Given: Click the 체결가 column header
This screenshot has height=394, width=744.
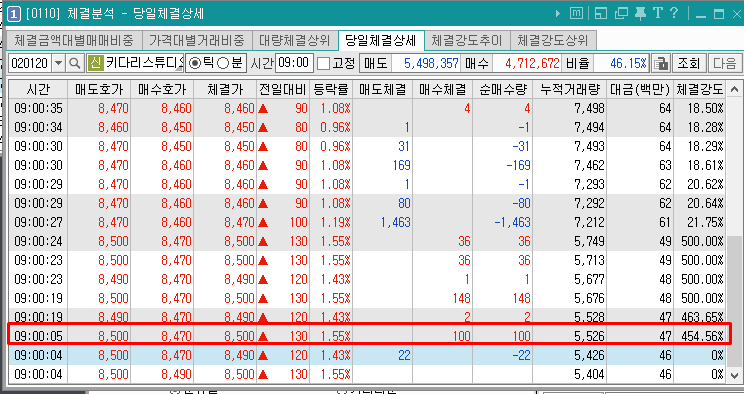Looking at the screenshot, I should (225, 89).
